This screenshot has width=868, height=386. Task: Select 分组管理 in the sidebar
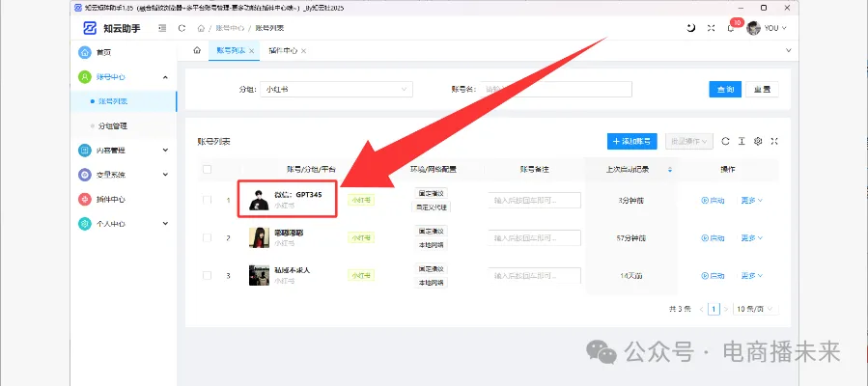(x=113, y=125)
